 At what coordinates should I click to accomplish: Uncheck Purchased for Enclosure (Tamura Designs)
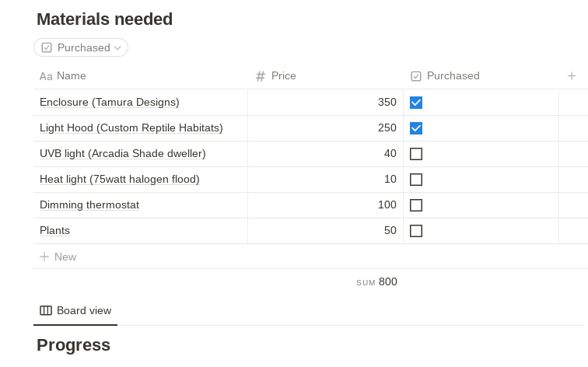[x=416, y=103]
